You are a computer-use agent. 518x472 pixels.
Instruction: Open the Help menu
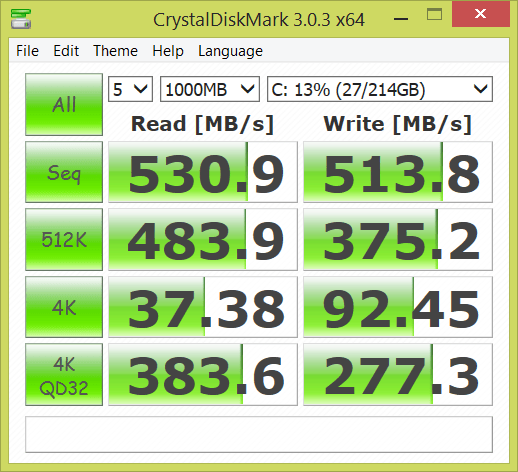point(168,51)
